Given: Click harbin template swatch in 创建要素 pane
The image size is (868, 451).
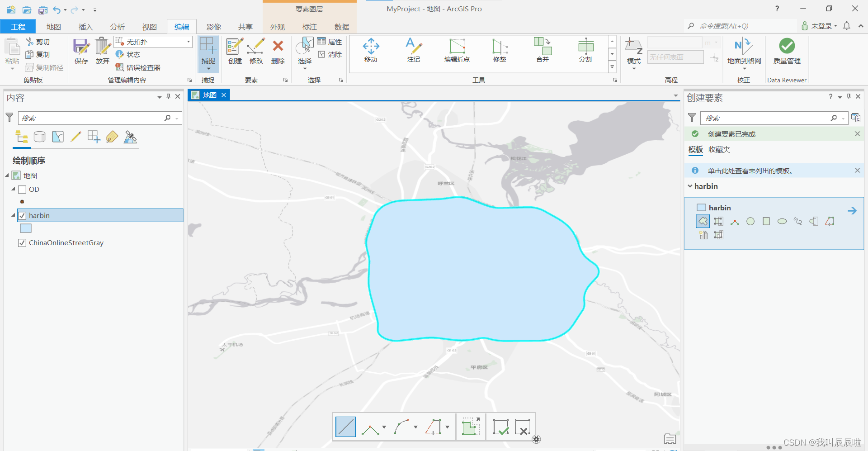Looking at the screenshot, I should pos(701,208).
